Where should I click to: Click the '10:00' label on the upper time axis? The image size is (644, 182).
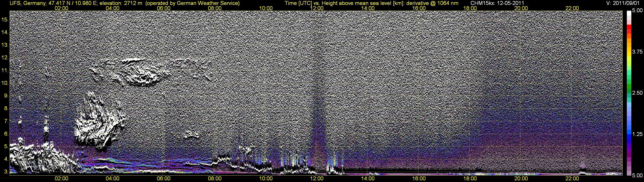[x=266, y=8]
